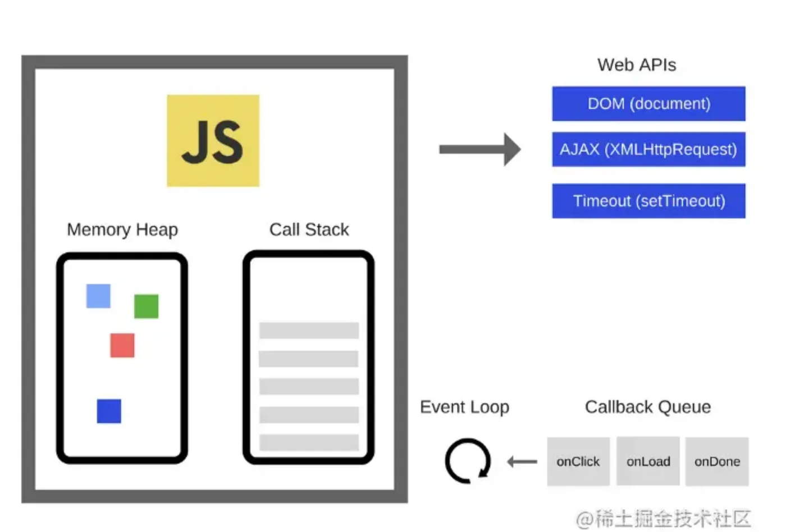Click the "Memory Heap" label
This screenshot has width=786, height=532.
[x=122, y=230]
